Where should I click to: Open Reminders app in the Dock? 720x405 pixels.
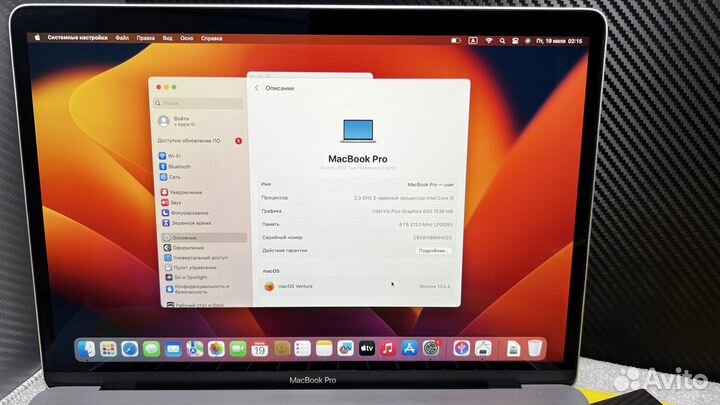[x=303, y=349]
